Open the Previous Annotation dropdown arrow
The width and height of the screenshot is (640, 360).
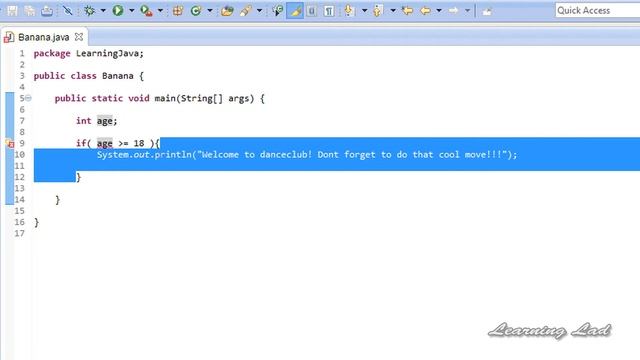(x=393, y=11)
